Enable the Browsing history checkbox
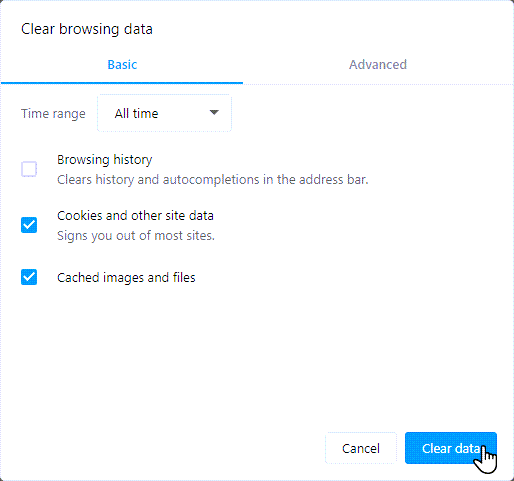Image resolution: width=514 pixels, height=481 pixels. [x=29, y=169]
